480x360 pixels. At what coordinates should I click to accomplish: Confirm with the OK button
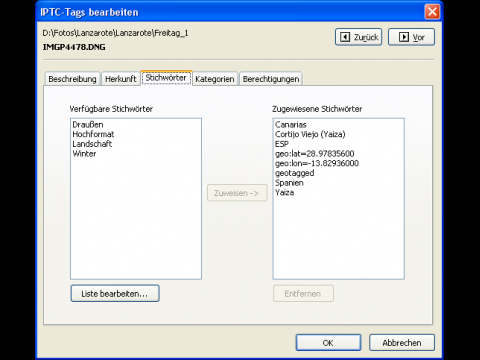328,343
